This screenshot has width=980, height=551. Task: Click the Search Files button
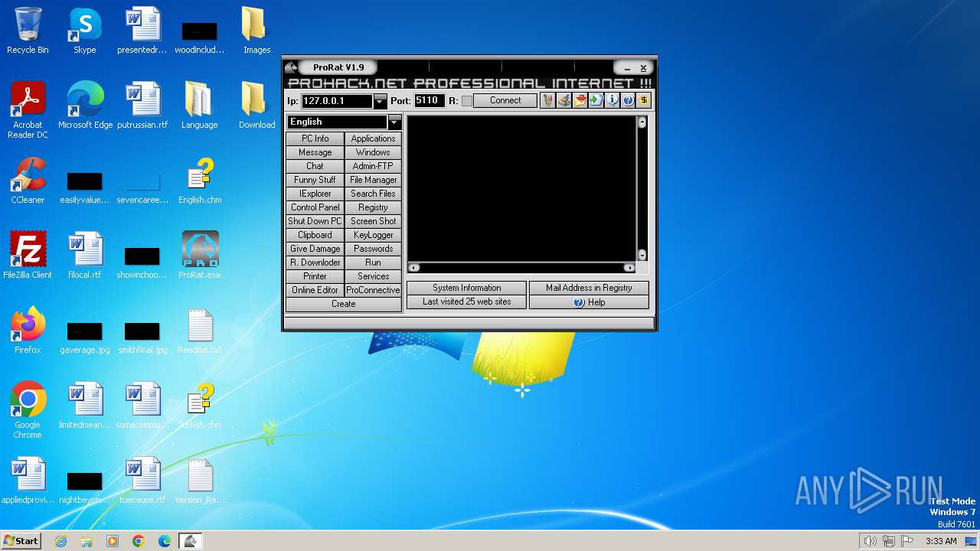click(x=373, y=194)
